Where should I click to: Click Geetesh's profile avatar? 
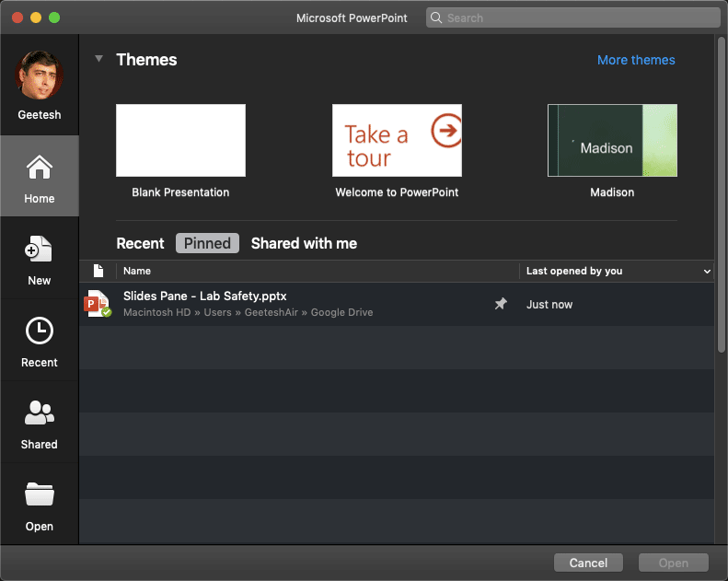[39, 75]
